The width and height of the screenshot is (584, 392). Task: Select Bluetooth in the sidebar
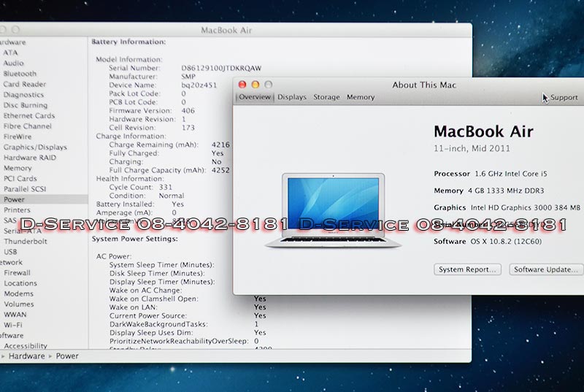pos(20,74)
